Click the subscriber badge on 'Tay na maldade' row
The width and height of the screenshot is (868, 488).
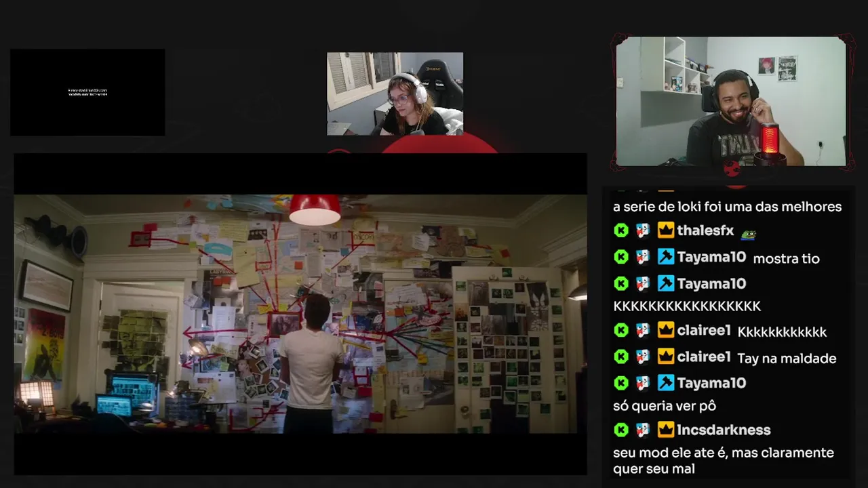(x=643, y=357)
